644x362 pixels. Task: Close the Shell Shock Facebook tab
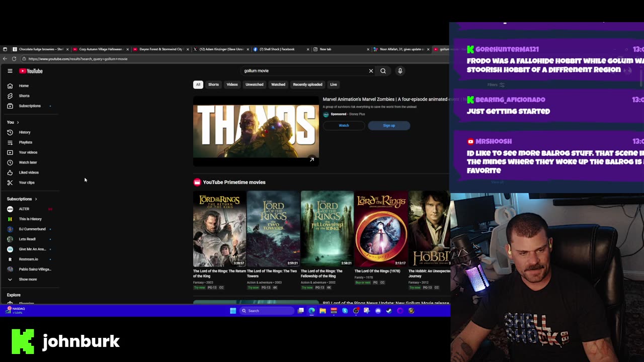307,49
